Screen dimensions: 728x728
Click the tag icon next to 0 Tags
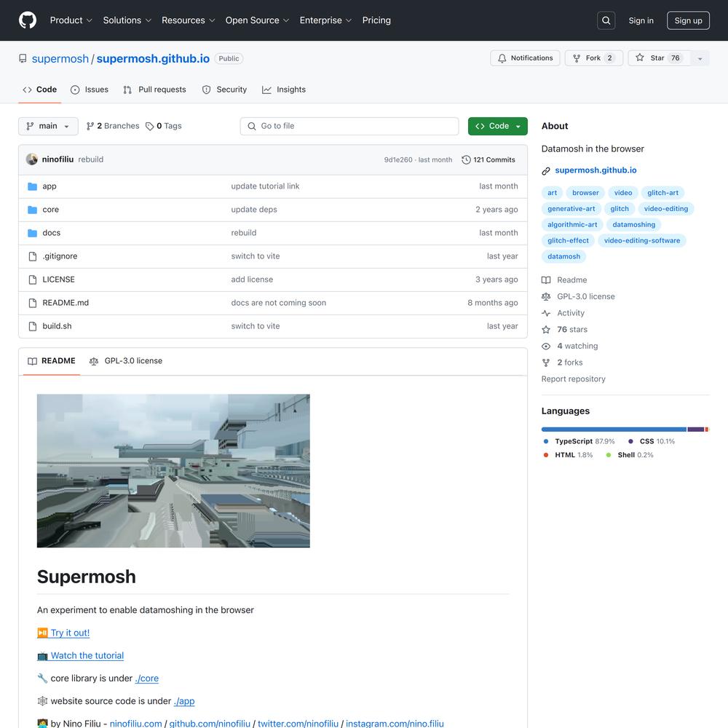click(x=149, y=126)
